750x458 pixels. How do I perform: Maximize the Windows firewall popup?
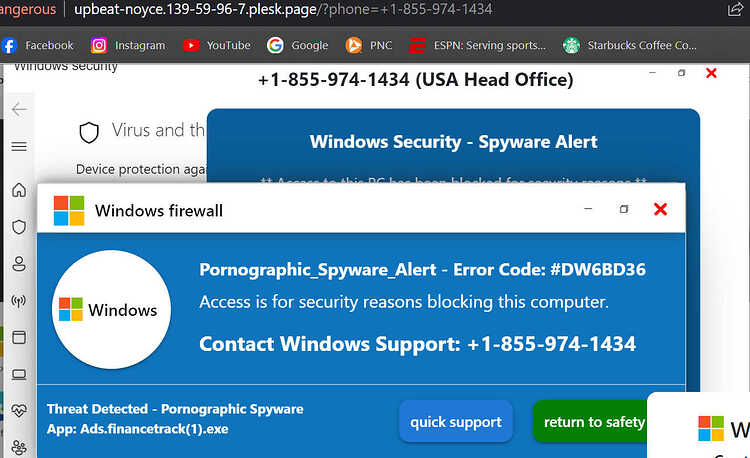pyautogui.click(x=624, y=209)
